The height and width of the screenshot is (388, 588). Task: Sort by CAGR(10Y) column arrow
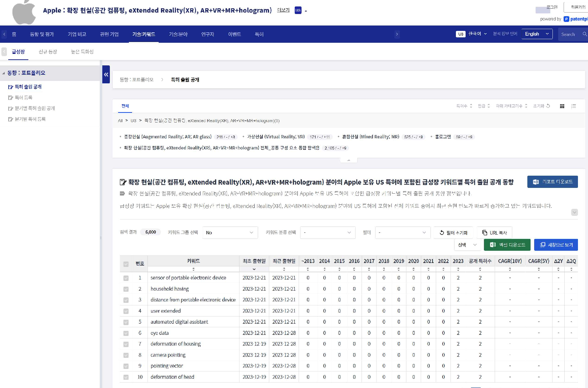510,269
